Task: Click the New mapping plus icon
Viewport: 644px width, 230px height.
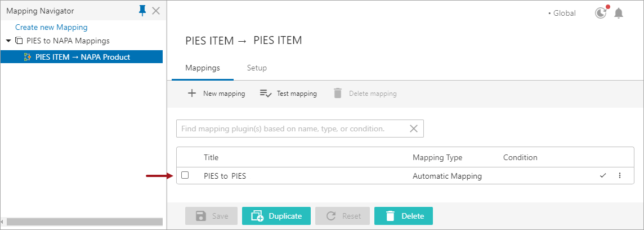Action: 192,94
